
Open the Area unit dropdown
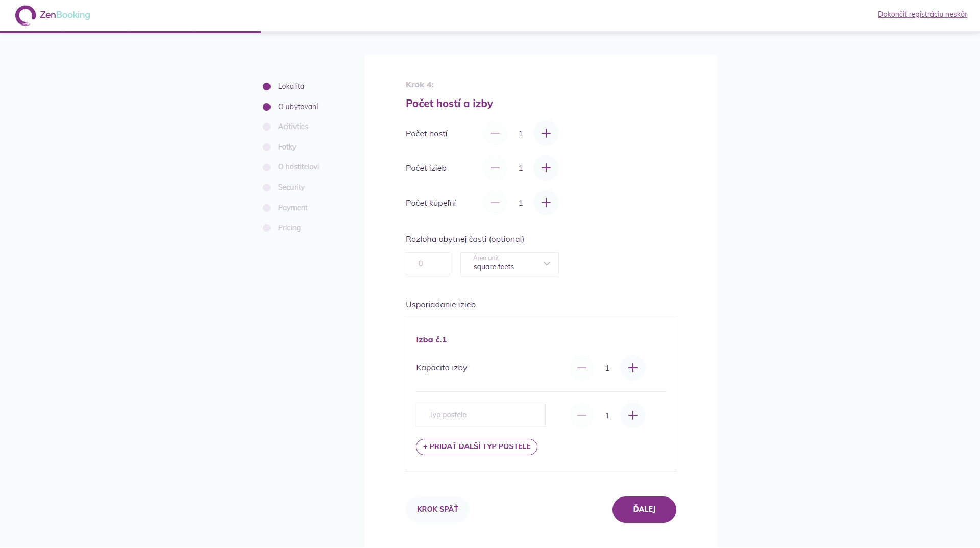coord(509,263)
